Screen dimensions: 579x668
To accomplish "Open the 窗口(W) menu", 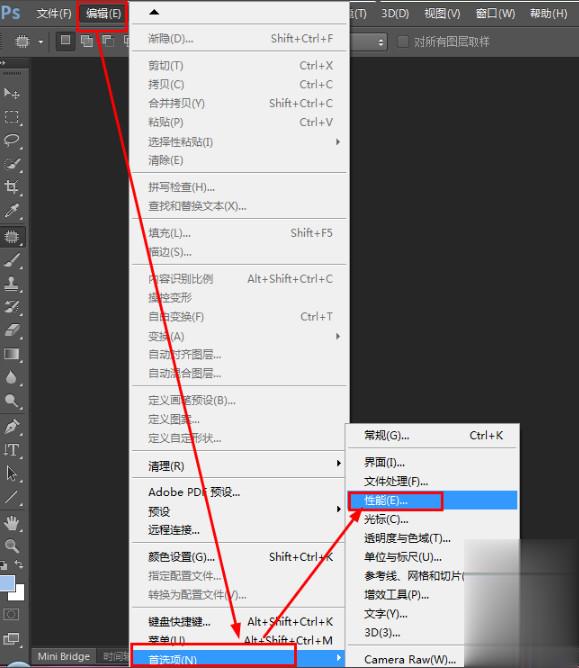I will [x=495, y=14].
